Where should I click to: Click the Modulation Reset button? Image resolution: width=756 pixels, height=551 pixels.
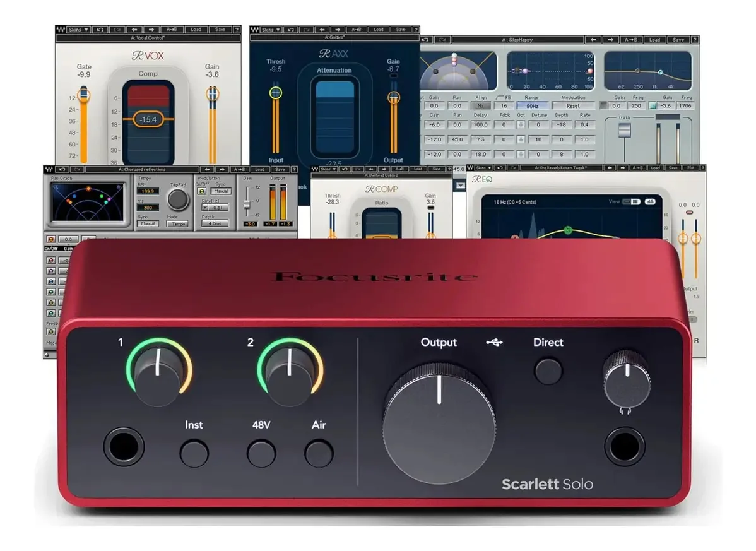[573, 105]
